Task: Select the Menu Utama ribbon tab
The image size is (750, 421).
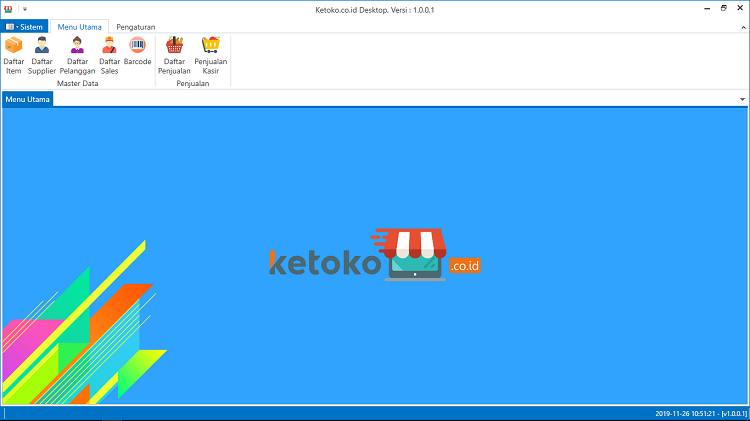Action: [x=79, y=26]
